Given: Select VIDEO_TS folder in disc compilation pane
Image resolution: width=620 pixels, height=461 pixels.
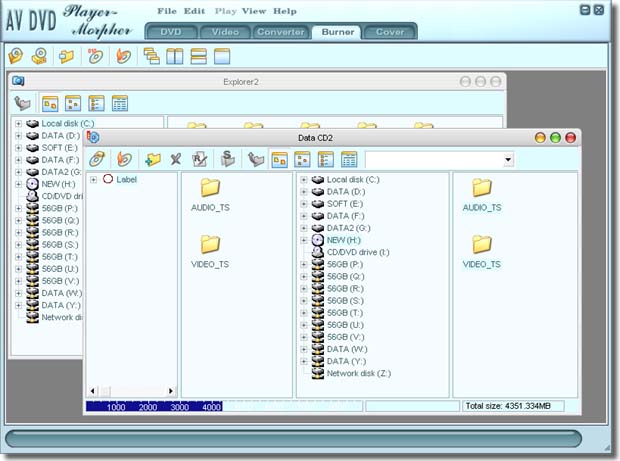Looking at the screenshot, I should [x=210, y=252].
